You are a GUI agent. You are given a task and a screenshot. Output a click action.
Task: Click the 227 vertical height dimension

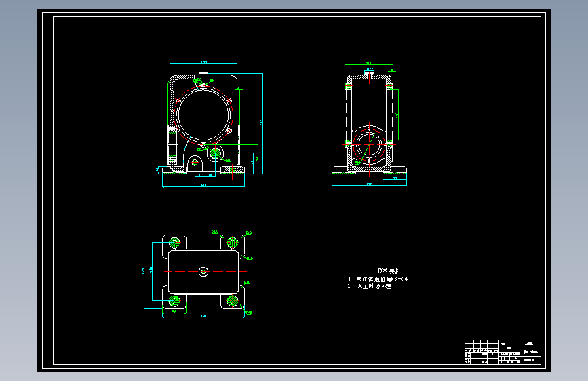pos(261,123)
